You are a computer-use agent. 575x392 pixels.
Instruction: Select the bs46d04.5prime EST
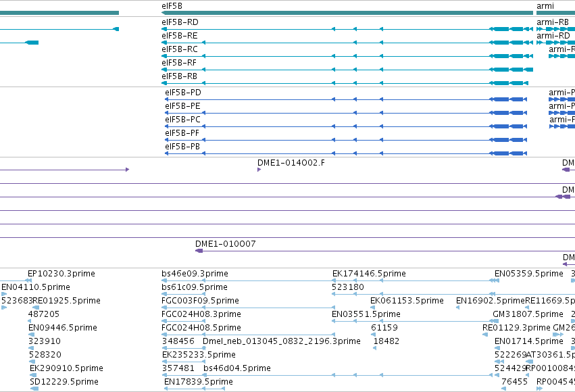pos(237,368)
